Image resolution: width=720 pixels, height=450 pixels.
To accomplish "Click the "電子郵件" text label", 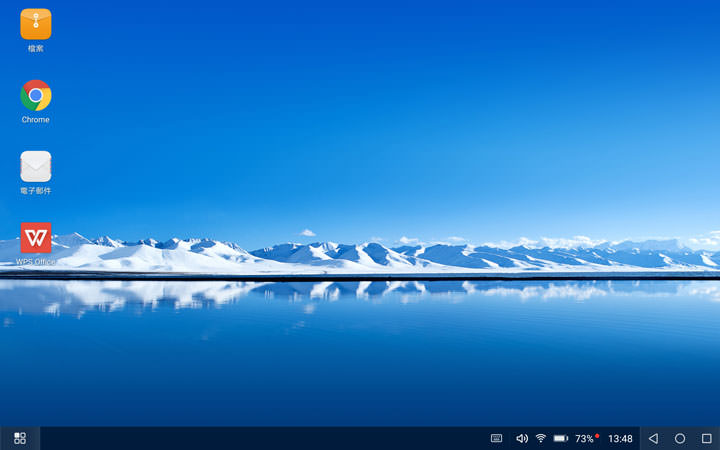I will pos(36,191).
